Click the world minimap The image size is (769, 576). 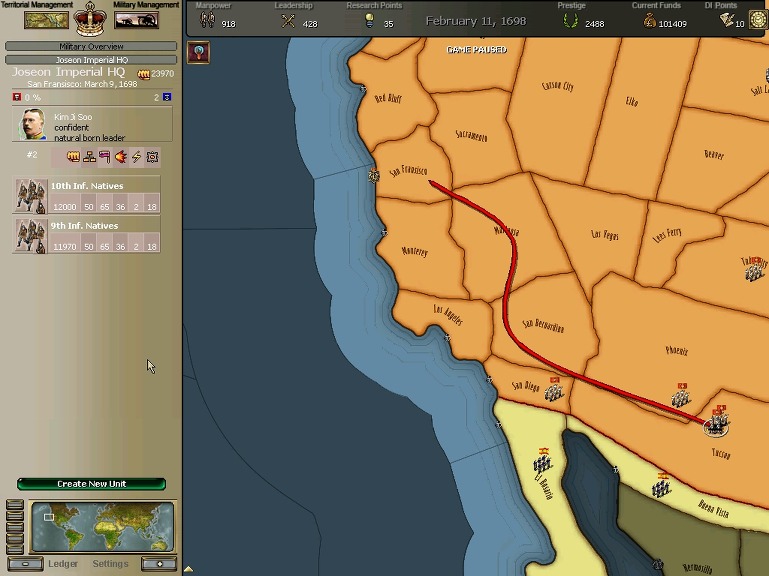tap(102, 526)
